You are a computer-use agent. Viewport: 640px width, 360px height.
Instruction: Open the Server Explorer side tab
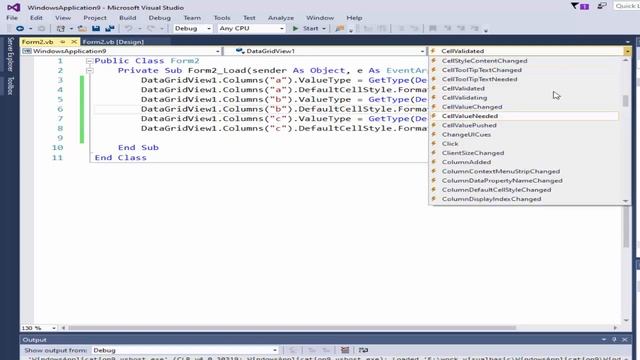tap(10, 54)
